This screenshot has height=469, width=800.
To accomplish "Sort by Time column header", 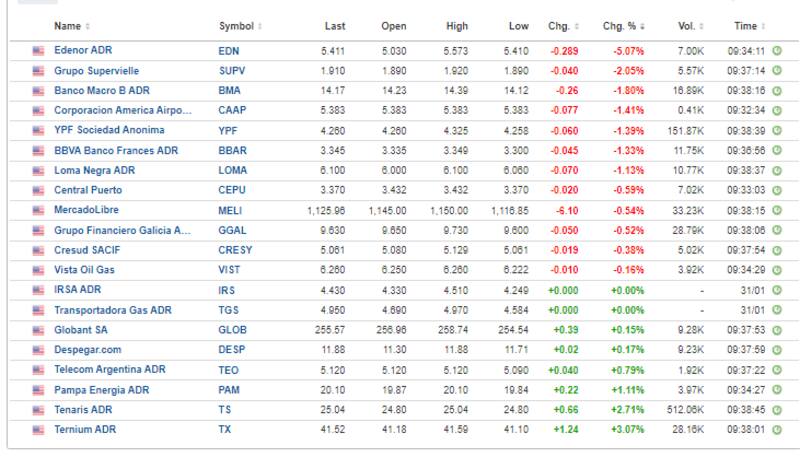I will coord(747,25).
